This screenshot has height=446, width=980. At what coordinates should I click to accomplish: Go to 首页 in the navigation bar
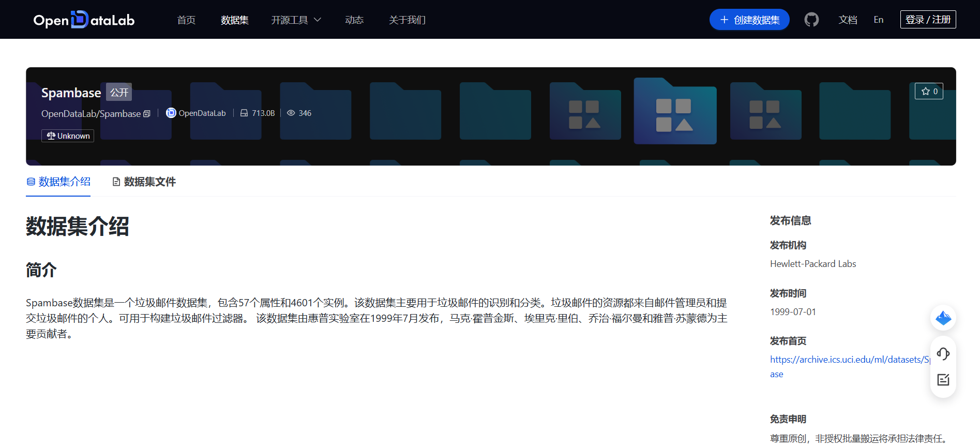pyautogui.click(x=186, y=20)
